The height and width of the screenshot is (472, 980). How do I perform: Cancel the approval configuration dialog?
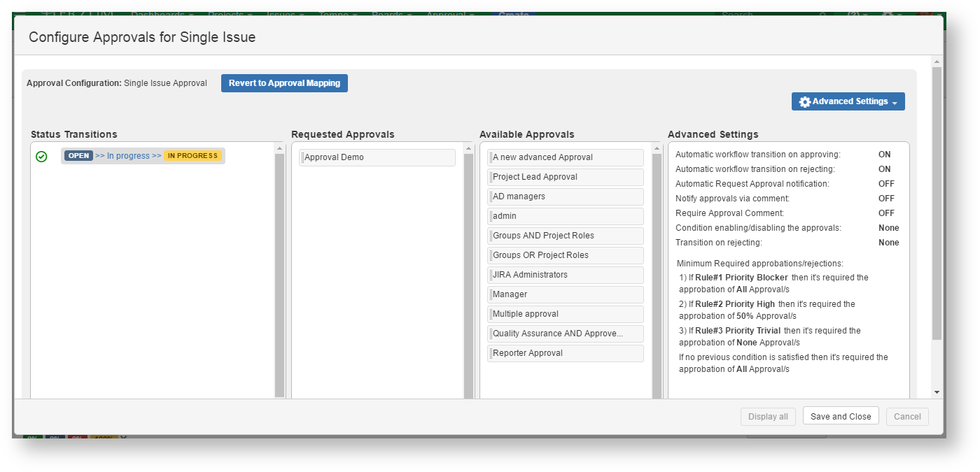pos(907,417)
